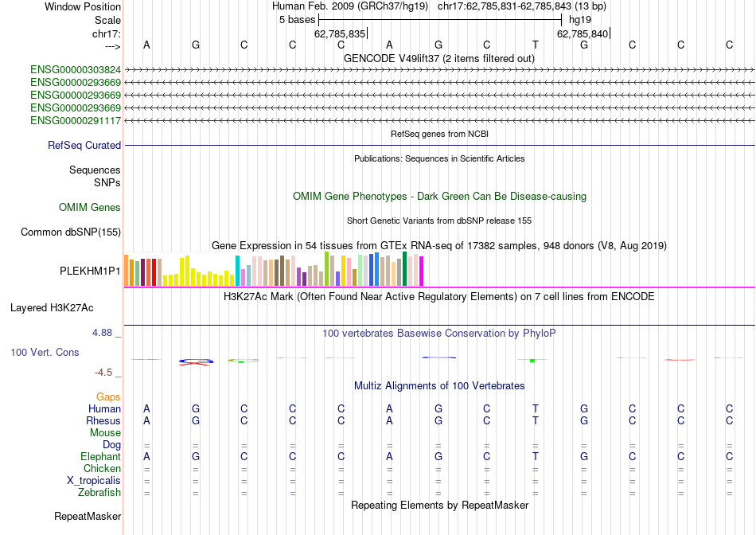Click the T base in the Elephant alignment row

[536, 456]
